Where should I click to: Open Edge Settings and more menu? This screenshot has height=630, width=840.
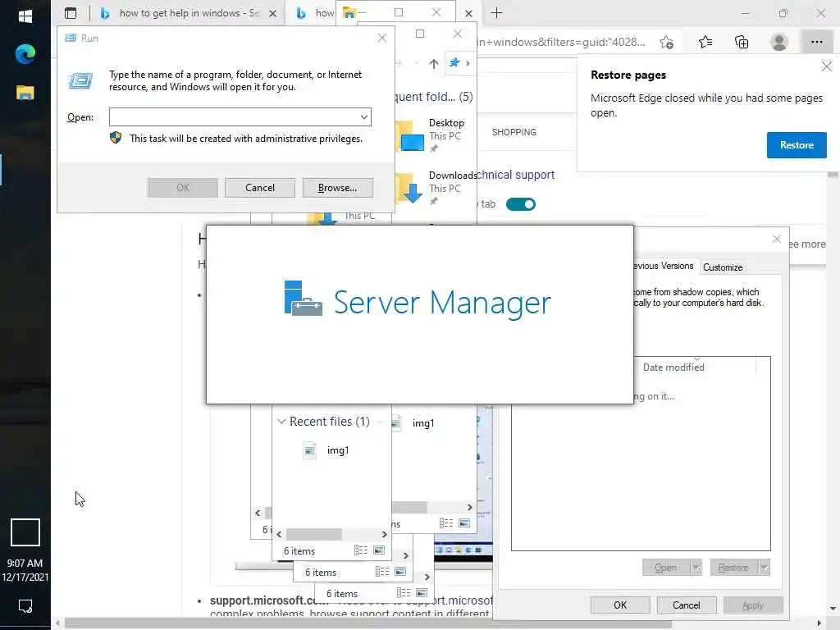point(816,42)
